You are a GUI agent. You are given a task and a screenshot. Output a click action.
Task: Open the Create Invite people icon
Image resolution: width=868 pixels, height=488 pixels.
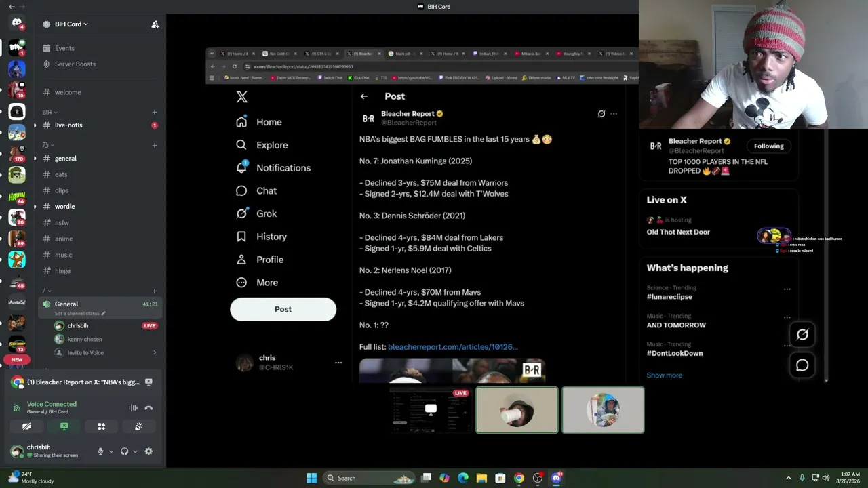tap(155, 24)
